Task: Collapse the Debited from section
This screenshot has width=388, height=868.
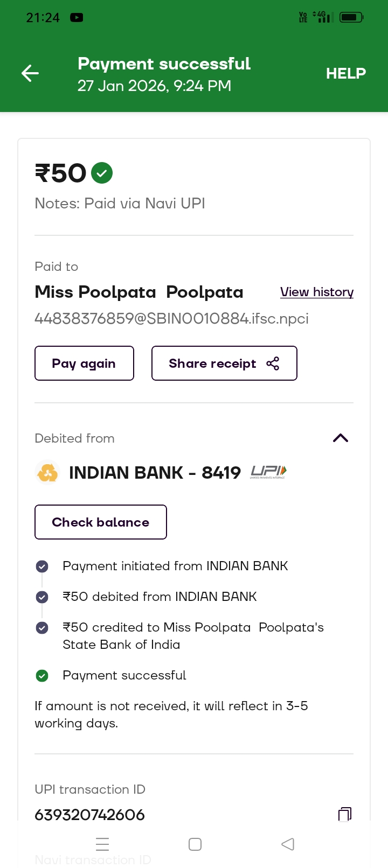Action: (x=341, y=438)
